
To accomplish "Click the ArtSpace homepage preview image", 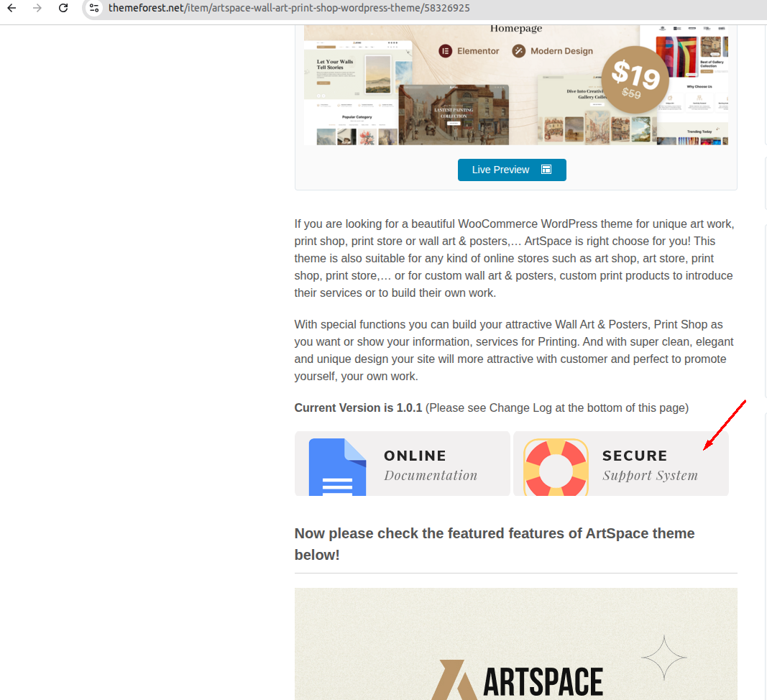I will [x=516, y=85].
